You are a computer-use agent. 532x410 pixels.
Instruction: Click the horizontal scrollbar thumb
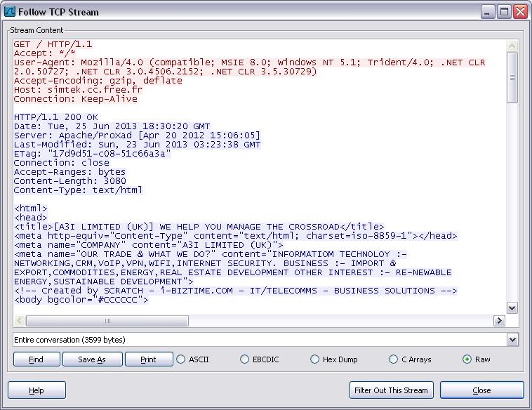pos(107,320)
